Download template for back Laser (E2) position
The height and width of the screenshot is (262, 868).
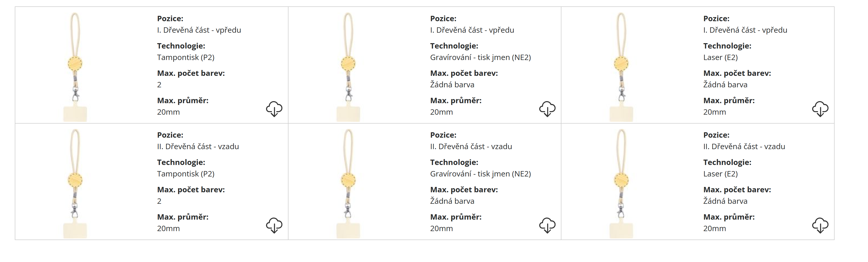click(x=820, y=225)
